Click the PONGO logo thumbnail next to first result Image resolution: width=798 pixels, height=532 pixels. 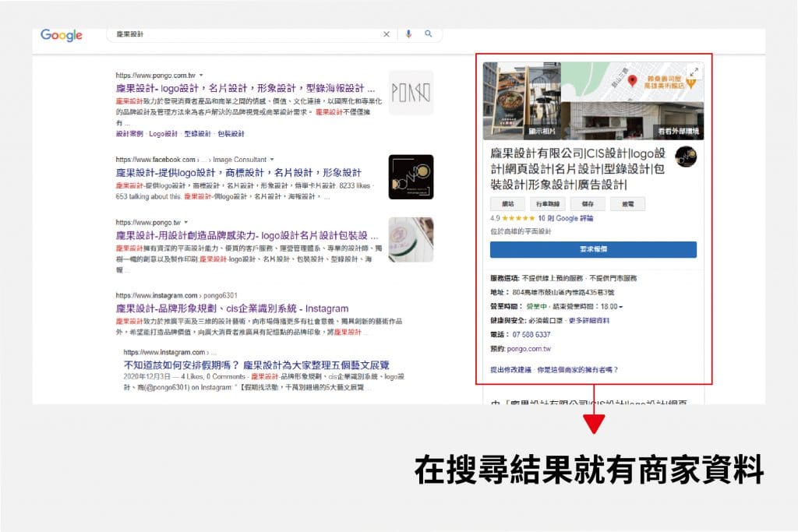[410, 93]
